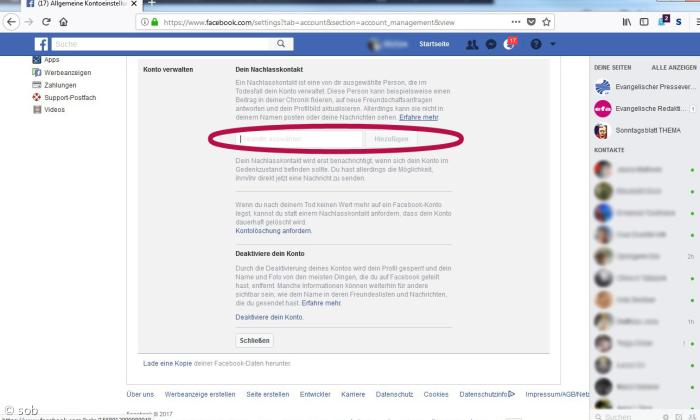Close the Allgemeine Kontoeinstellungen tab
700x420 pixels.
[x=133, y=4]
